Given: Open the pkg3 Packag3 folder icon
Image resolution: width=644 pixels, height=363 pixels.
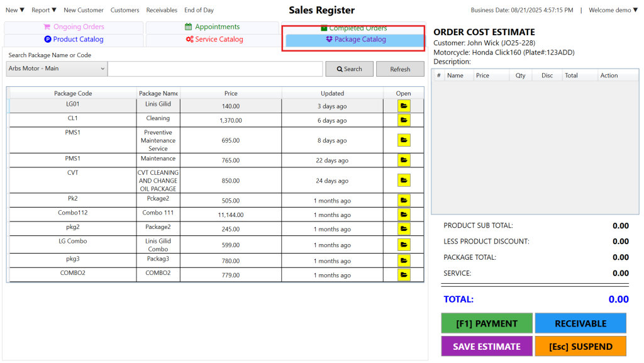Looking at the screenshot, I should pos(404,260).
